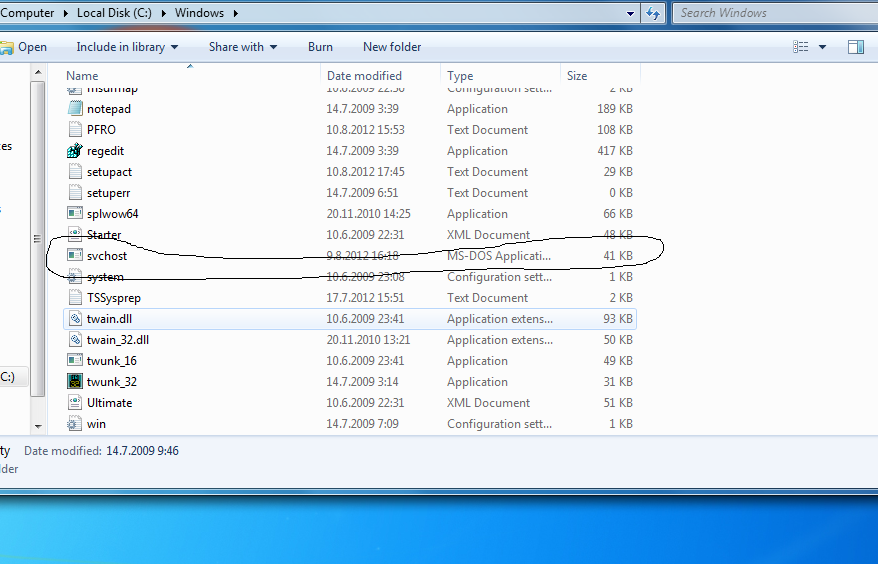Click the TSSysprep text file icon

pos(75,297)
